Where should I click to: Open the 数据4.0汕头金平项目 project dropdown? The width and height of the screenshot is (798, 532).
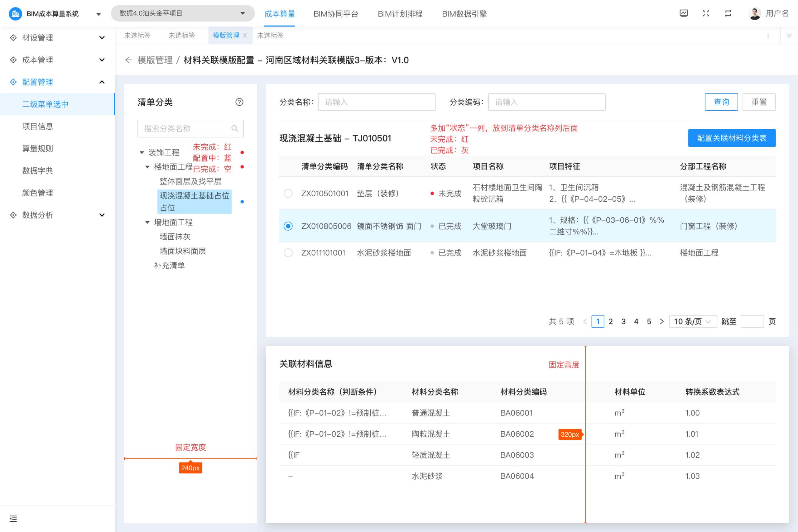[x=183, y=14]
